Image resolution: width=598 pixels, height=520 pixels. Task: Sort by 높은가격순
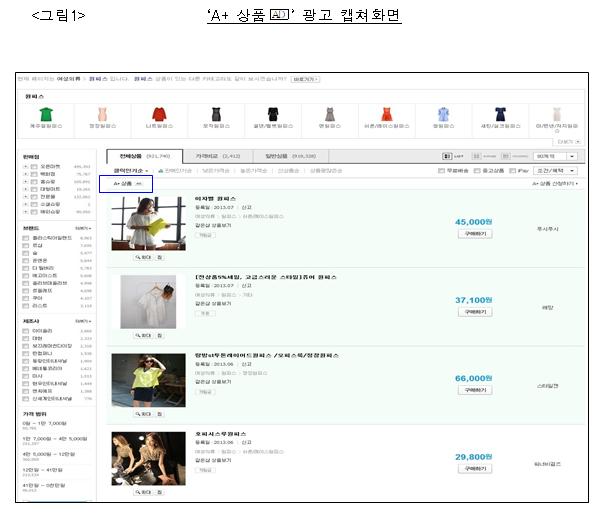pyautogui.click(x=253, y=171)
